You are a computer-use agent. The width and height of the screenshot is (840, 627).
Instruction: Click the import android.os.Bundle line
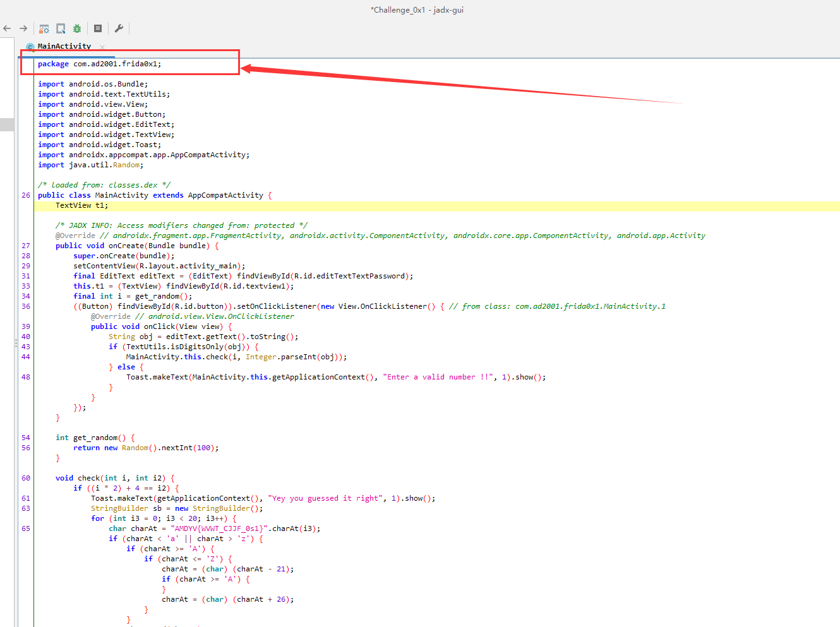pos(93,84)
